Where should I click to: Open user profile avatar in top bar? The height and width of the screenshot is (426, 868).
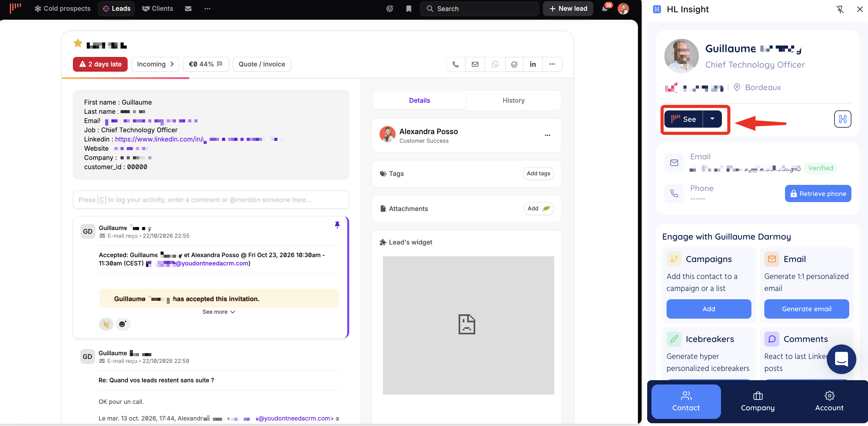(623, 8)
